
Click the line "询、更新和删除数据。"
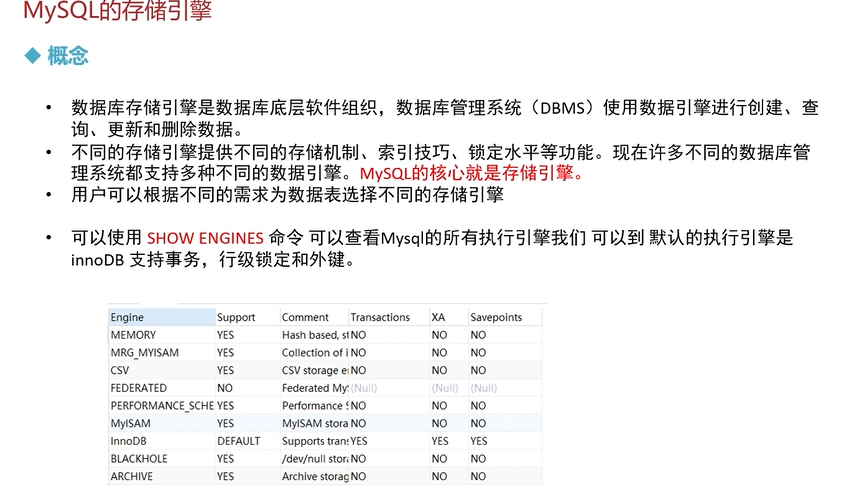tap(158, 129)
